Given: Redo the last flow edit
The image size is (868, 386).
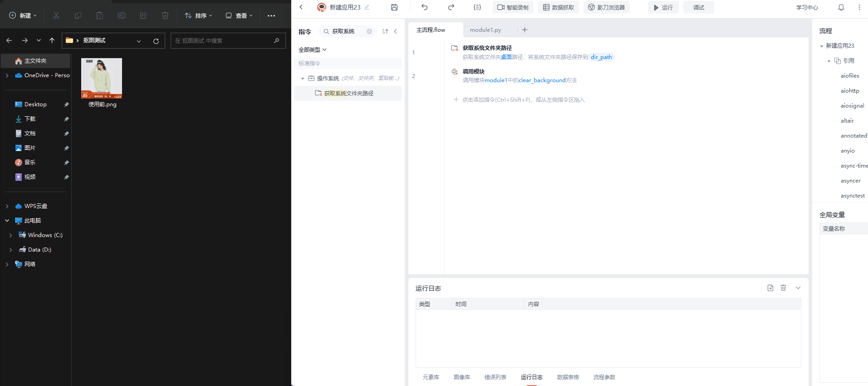Looking at the screenshot, I should tap(451, 7).
